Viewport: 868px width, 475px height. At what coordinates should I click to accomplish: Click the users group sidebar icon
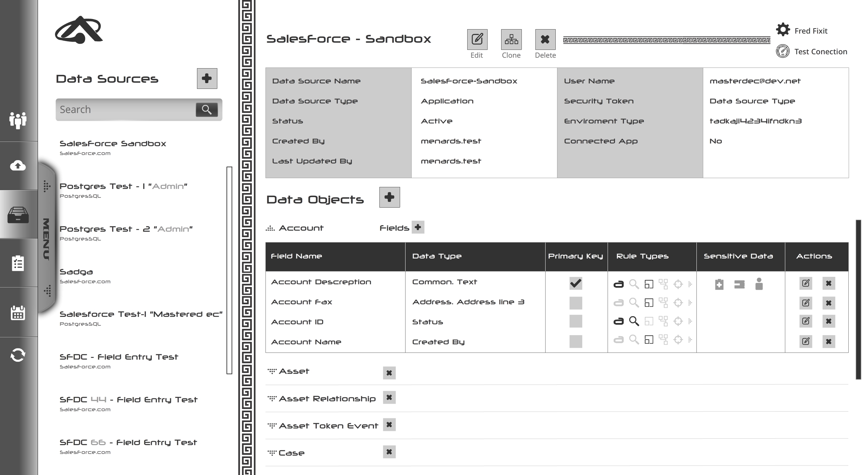[x=18, y=120]
